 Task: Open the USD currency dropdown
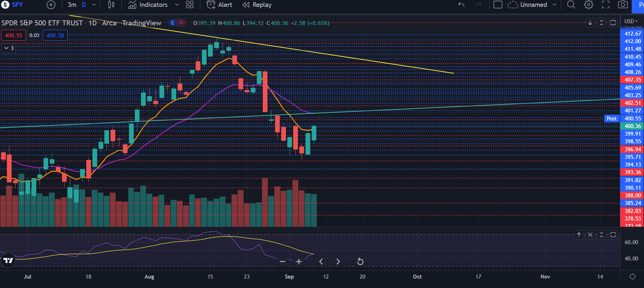[x=631, y=21]
